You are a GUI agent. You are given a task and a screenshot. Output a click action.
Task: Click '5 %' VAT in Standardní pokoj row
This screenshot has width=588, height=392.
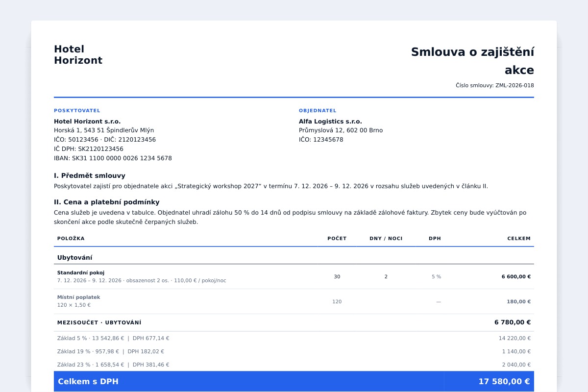pos(436,277)
